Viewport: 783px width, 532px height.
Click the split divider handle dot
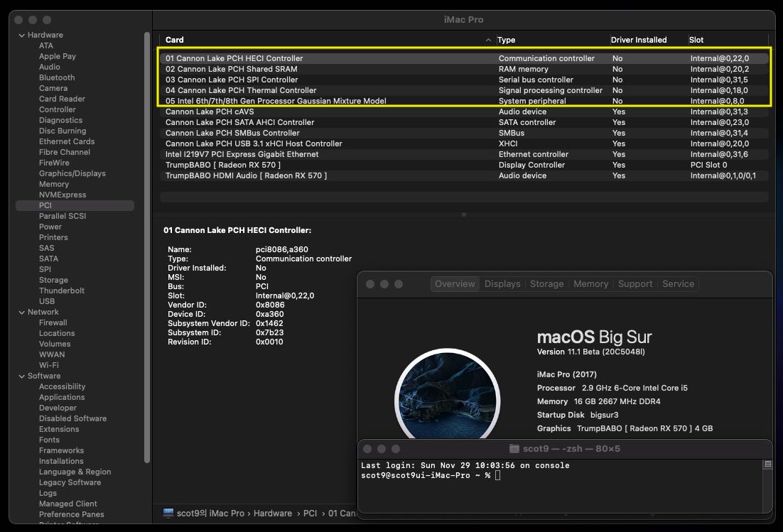pyautogui.click(x=464, y=215)
